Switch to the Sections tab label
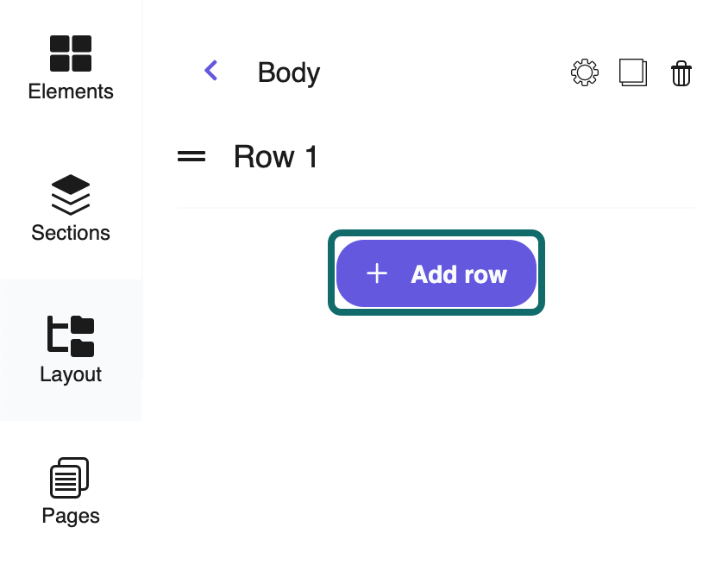The image size is (728, 571). (71, 233)
